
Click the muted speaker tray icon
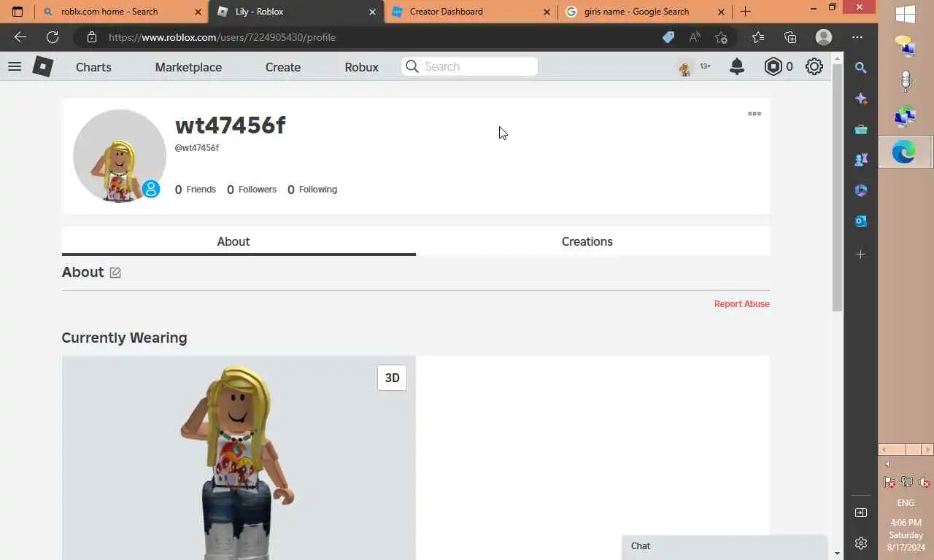point(924,482)
